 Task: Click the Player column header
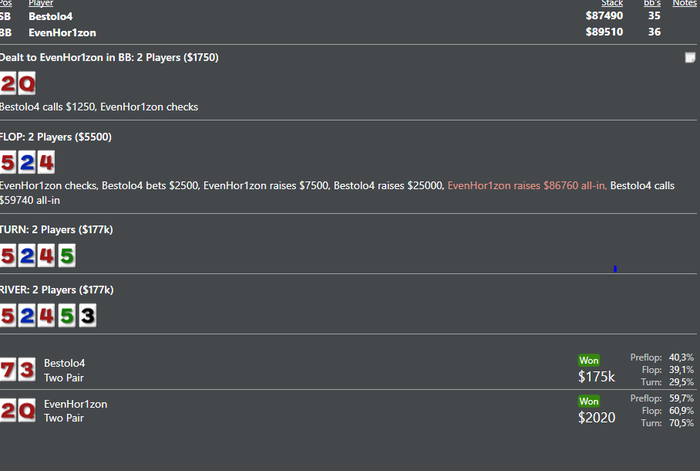(41, 4)
